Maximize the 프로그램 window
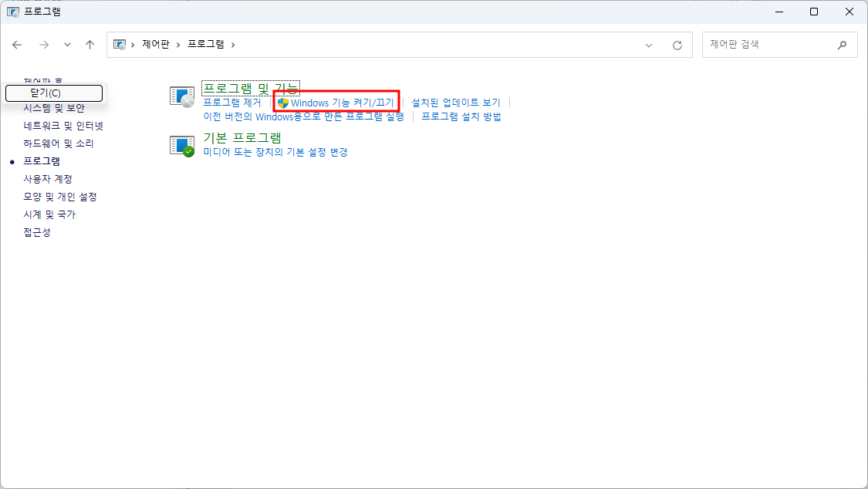 click(814, 12)
